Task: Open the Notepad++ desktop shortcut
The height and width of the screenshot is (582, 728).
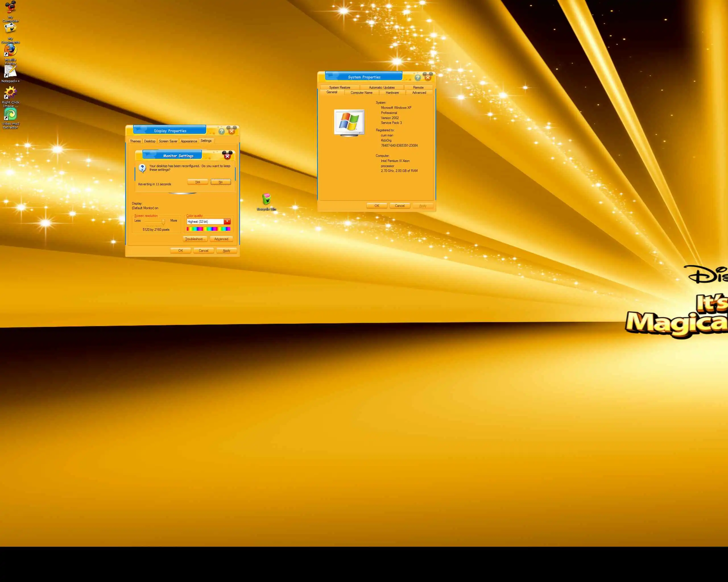Action: 11,72
